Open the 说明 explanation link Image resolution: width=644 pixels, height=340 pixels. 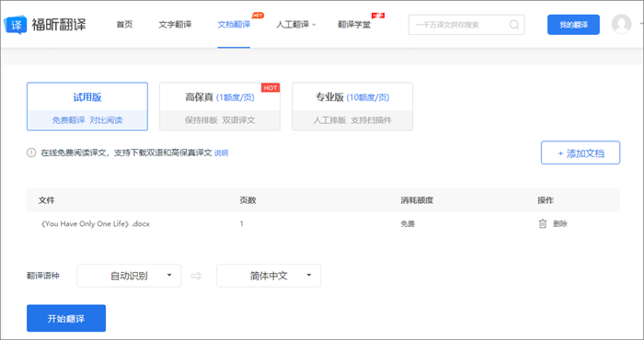click(222, 153)
